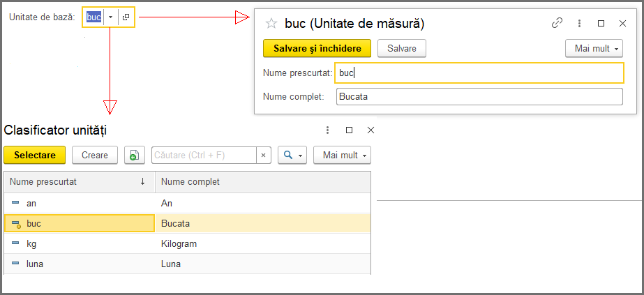
Task: Open Mai mult menu in Clasificator unități
Action: tap(342, 155)
